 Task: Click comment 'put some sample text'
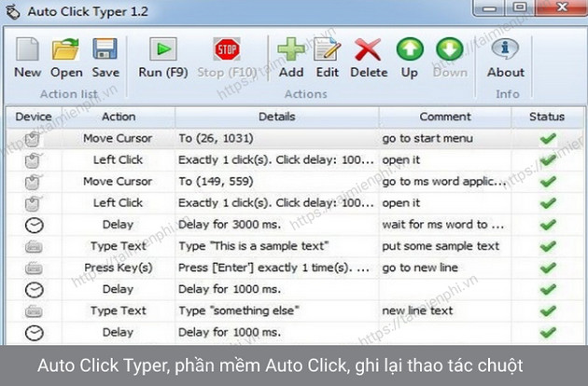[441, 246]
